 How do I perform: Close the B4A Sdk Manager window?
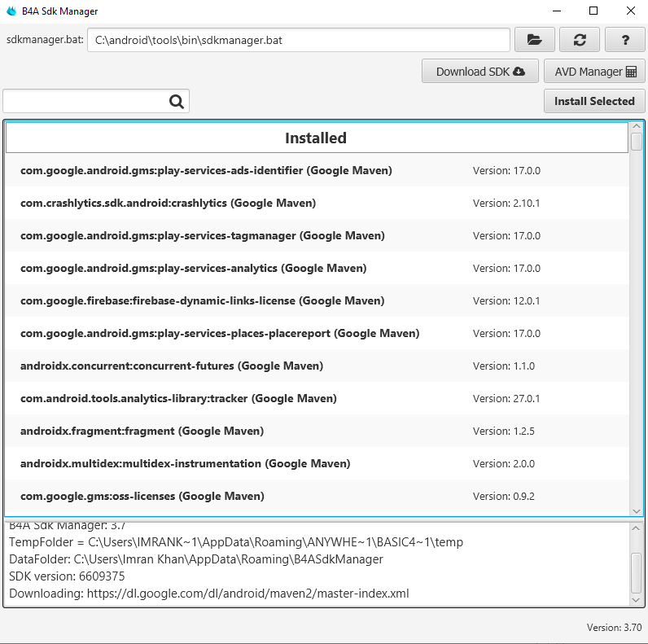pyautogui.click(x=630, y=11)
